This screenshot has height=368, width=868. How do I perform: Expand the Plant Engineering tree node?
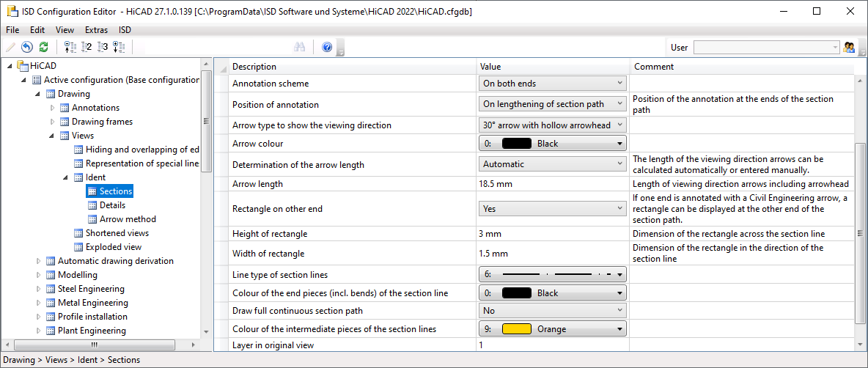coord(39,331)
